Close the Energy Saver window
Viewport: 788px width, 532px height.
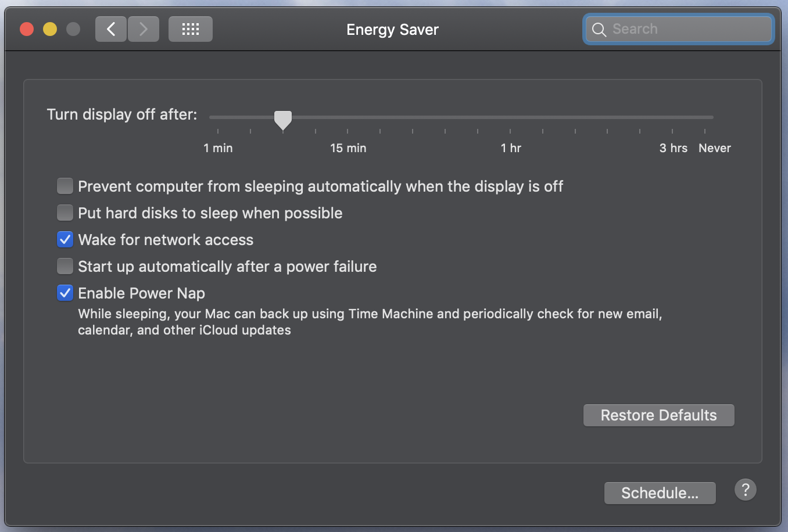coord(27,29)
